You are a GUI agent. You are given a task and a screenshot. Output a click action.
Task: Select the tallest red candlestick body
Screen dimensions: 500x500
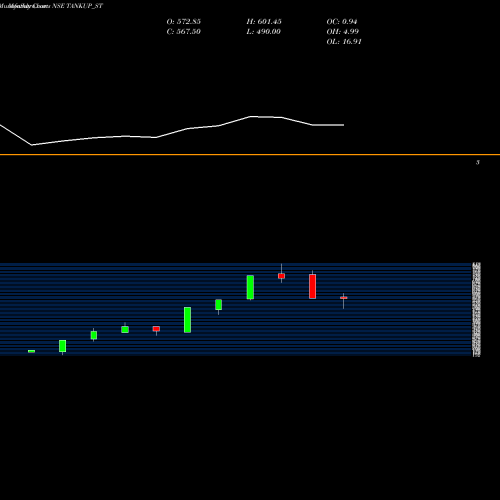point(313,286)
